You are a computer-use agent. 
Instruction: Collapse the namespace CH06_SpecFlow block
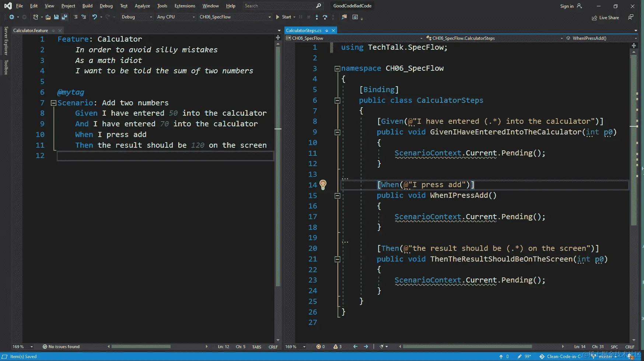click(337, 69)
